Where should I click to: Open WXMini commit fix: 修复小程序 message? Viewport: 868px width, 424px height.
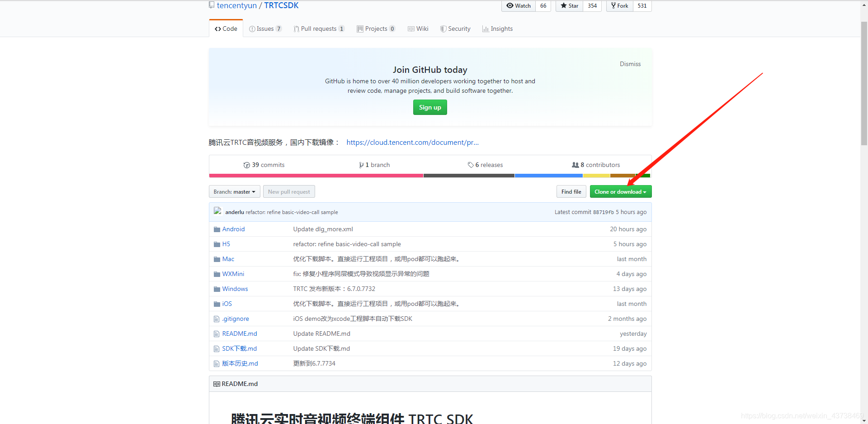tap(361, 274)
